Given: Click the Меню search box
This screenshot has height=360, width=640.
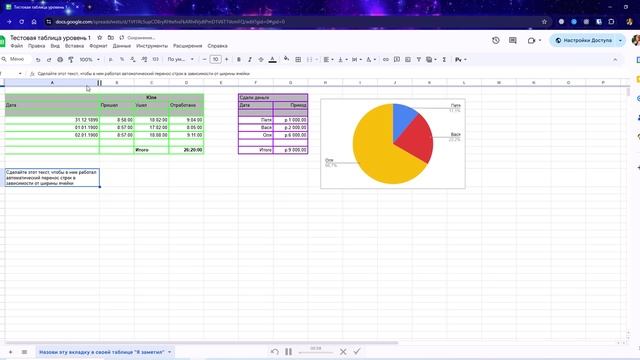Looking at the screenshot, I should (x=16, y=60).
